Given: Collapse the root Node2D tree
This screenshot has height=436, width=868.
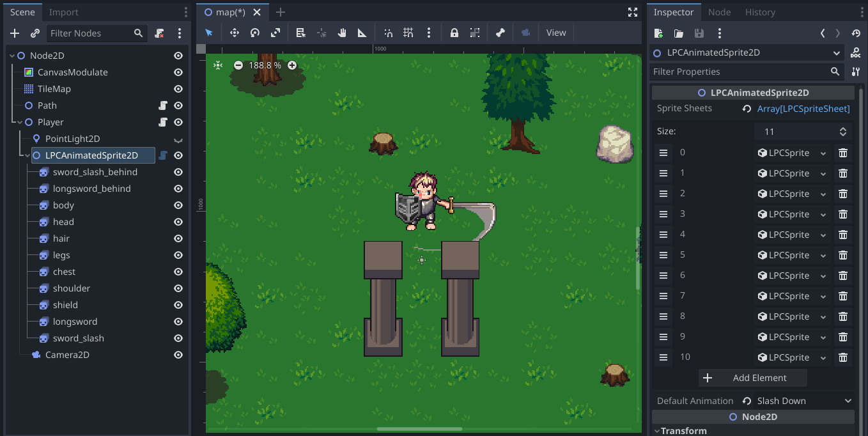Looking at the screenshot, I should tap(12, 56).
